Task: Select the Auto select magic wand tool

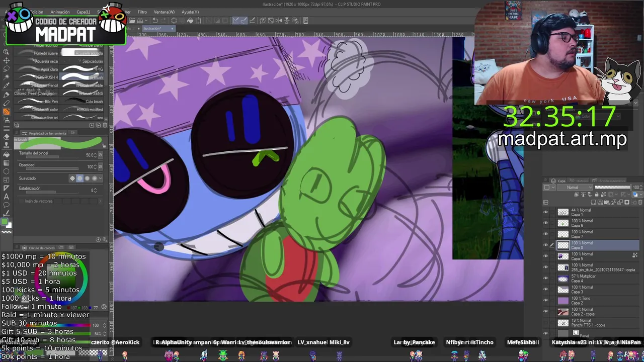Action: [x=6, y=77]
